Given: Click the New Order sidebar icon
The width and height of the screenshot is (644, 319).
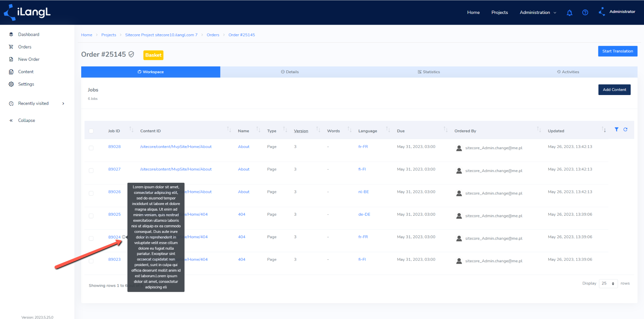Looking at the screenshot, I should coord(11,59).
